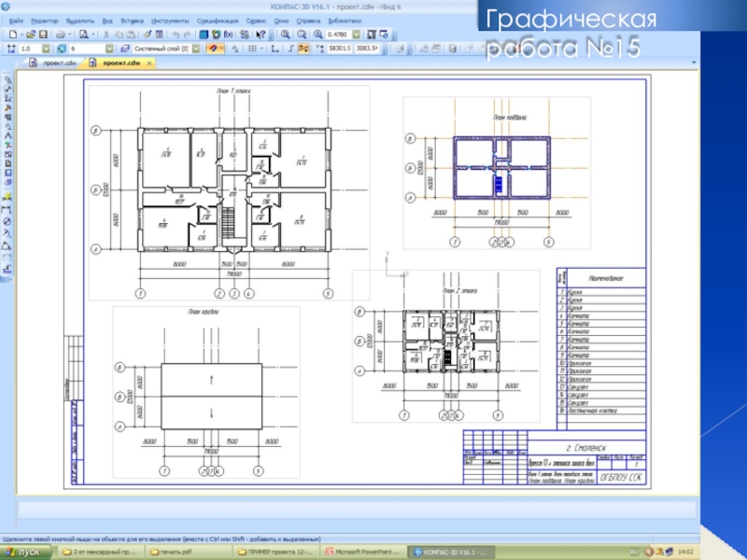Click the Undo arrow icon
Screen dimensions: 747x560
[174, 33]
